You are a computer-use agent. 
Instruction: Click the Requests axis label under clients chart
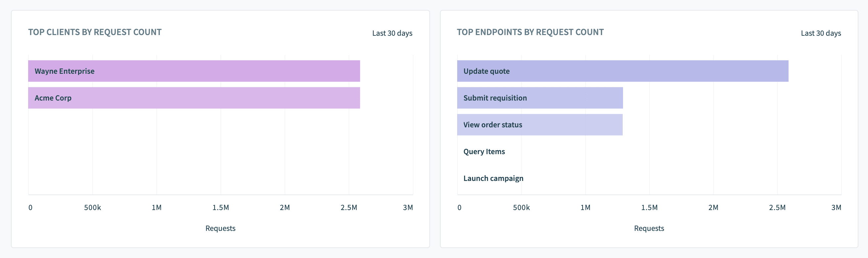click(x=220, y=228)
